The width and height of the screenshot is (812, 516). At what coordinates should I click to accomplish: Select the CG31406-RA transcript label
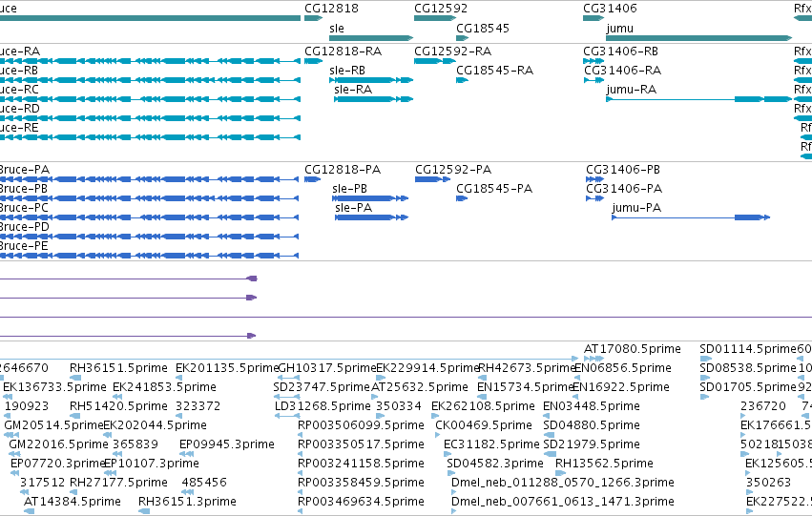623,71
